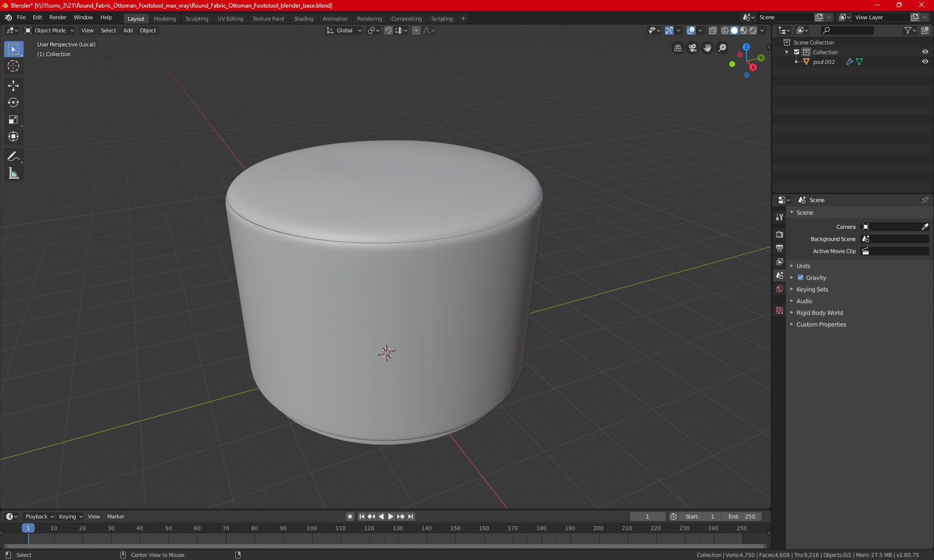
Task: Click the current frame number field
Action: [x=648, y=516]
